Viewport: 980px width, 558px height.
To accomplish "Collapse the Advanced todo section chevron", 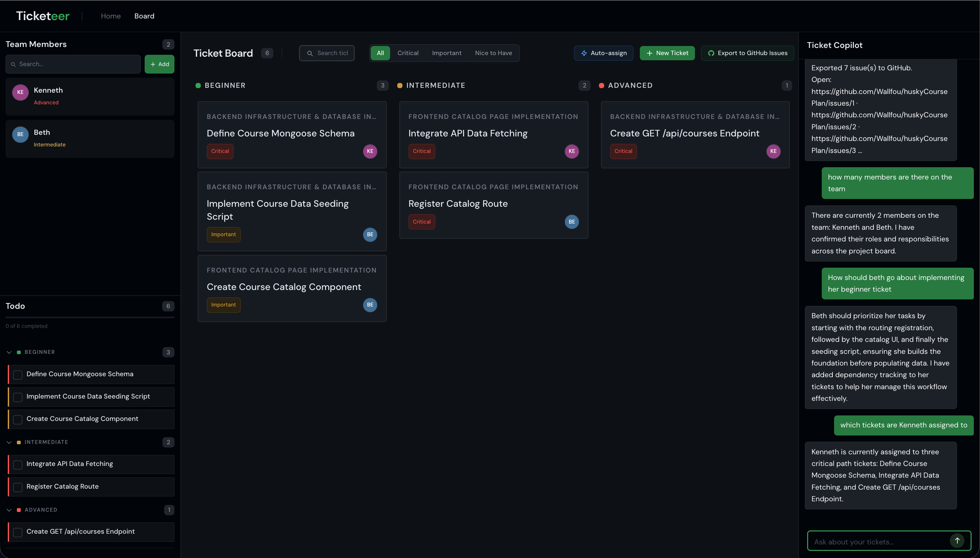I will 9,510.
